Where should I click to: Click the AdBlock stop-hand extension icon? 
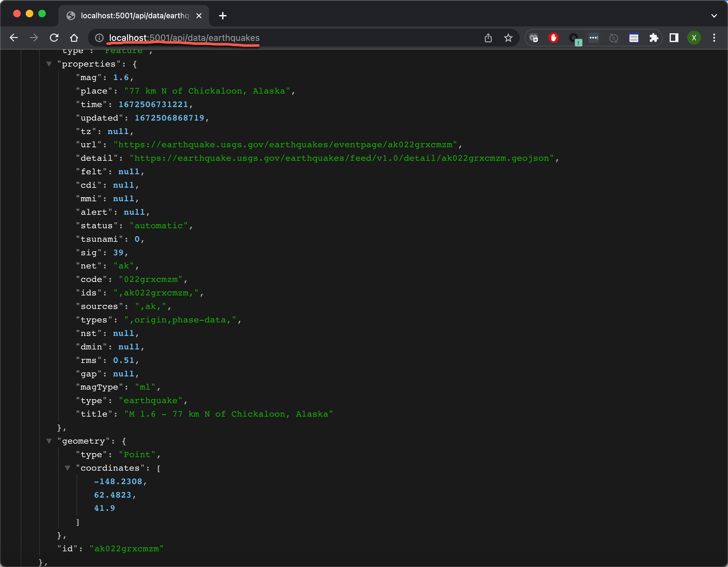[x=553, y=38]
